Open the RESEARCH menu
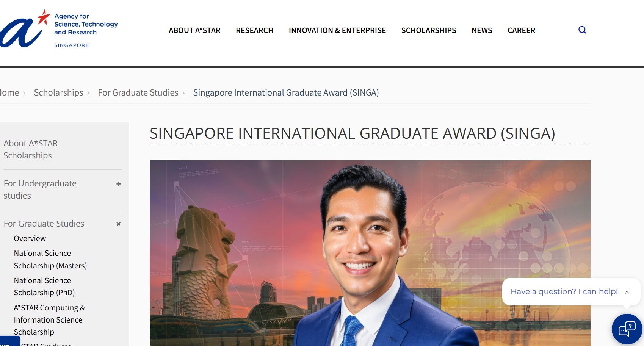Viewport: 644px width, 346px height. 254,30
